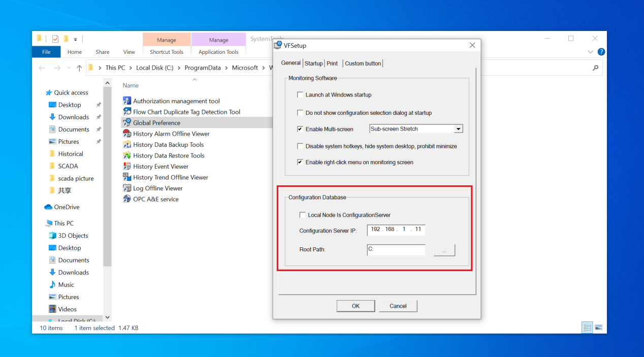The width and height of the screenshot is (644, 357).
Task: Click Local Disk (C:) breadcrumb
Action: [x=155, y=68]
